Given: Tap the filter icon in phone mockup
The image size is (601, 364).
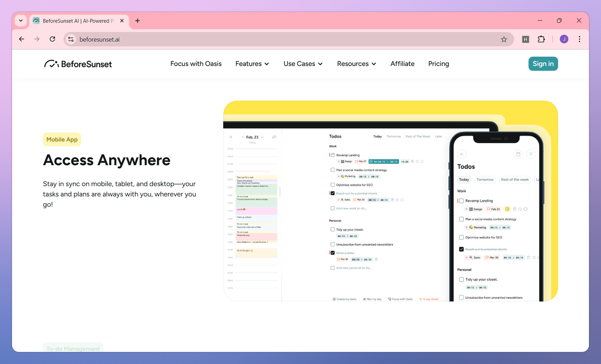Looking at the screenshot, I should tap(531, 154).
